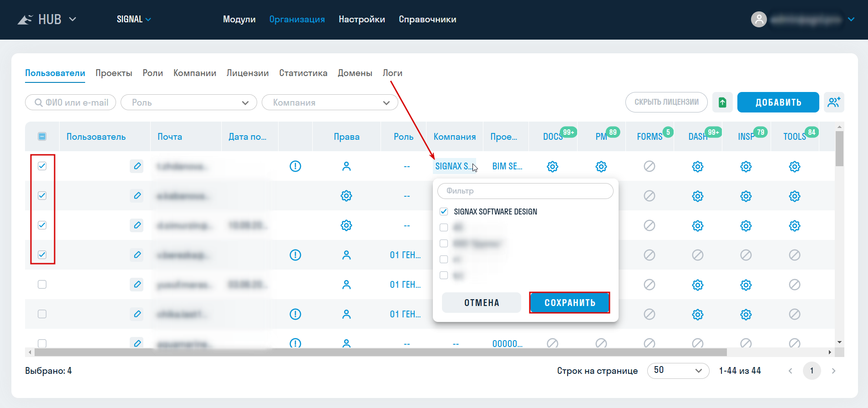Click the ДОБАВИТЬ button
Screen dimensions: 868x408
(778, 102)
